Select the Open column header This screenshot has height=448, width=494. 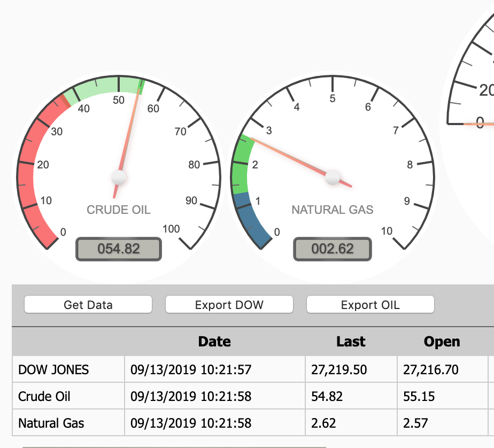442,342
